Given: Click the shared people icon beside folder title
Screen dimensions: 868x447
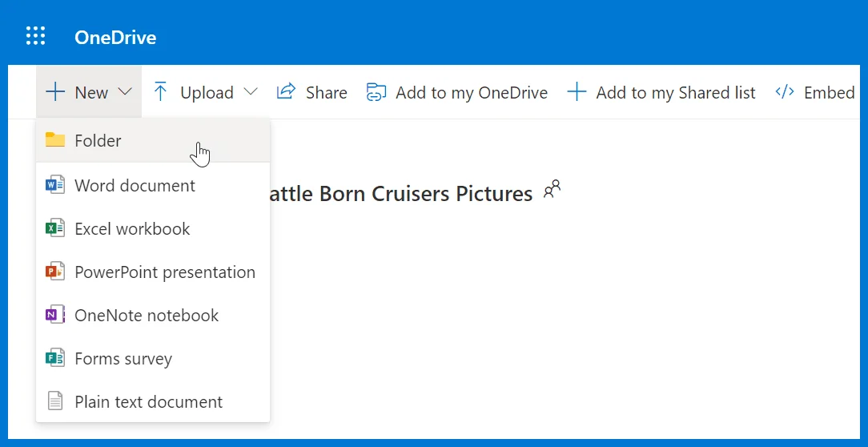Looking at the screenshot, I should pyautogui.click(x=552, y=189).
